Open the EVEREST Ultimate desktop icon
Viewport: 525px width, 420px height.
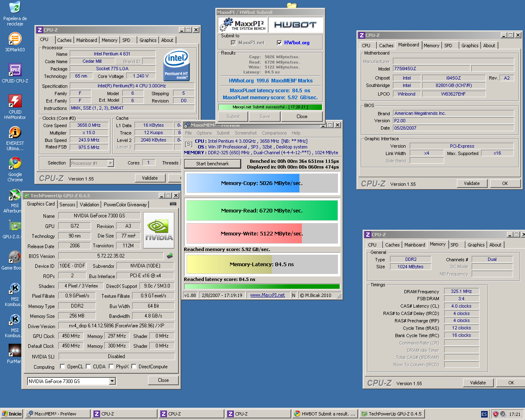pos(15,132)
